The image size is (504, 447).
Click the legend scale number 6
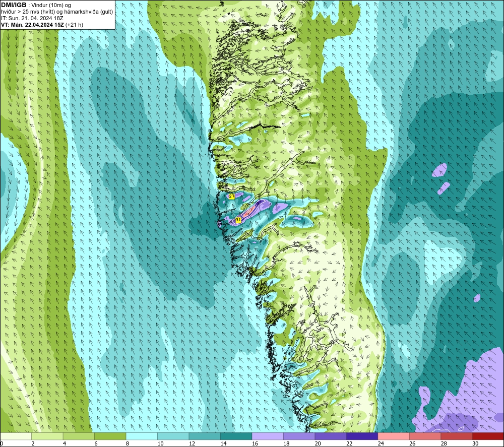coord(96,443)
